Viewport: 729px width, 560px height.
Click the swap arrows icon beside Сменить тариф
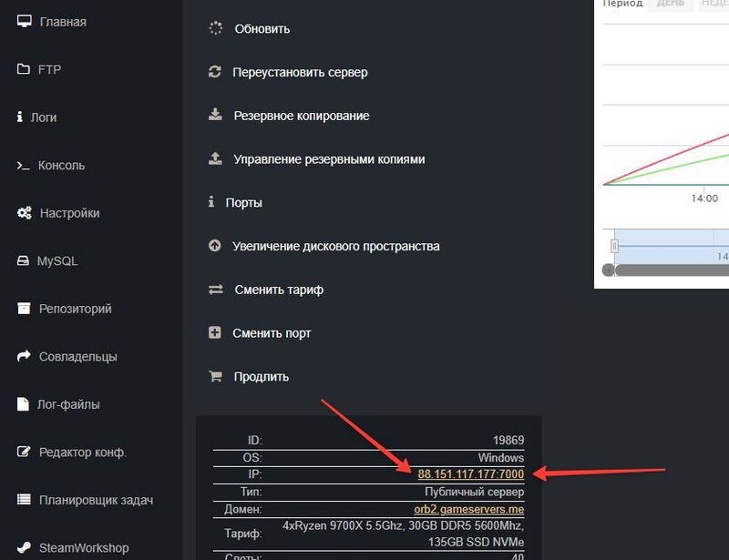coord(216,290)
